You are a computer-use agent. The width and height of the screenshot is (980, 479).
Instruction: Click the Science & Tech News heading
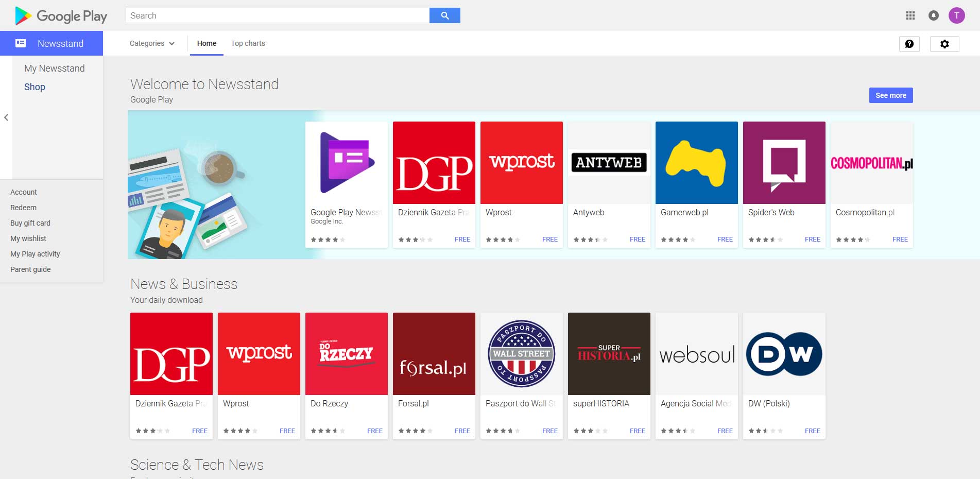197,465
